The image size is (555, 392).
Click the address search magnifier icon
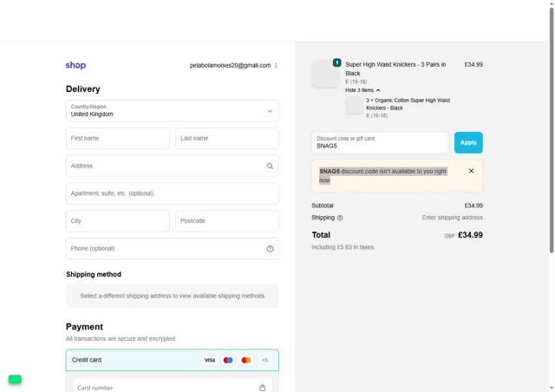pyautogui.click(x=270, y=166)
